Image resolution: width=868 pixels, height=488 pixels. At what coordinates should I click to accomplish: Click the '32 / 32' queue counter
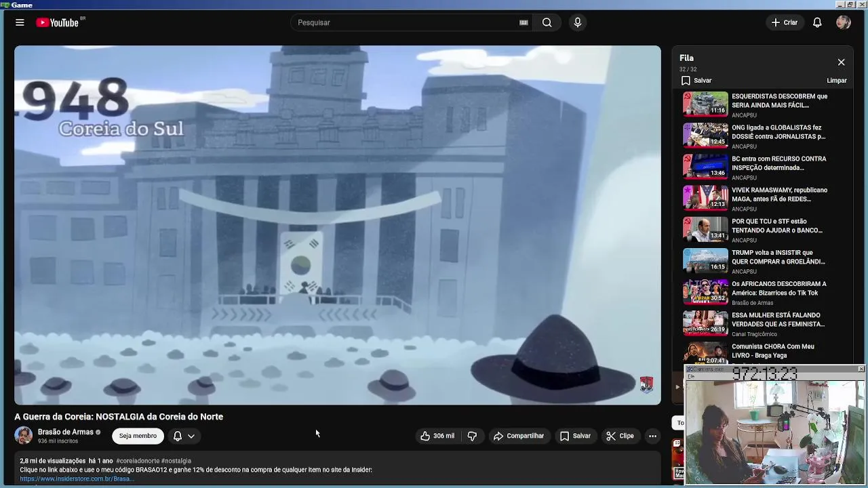688,69
